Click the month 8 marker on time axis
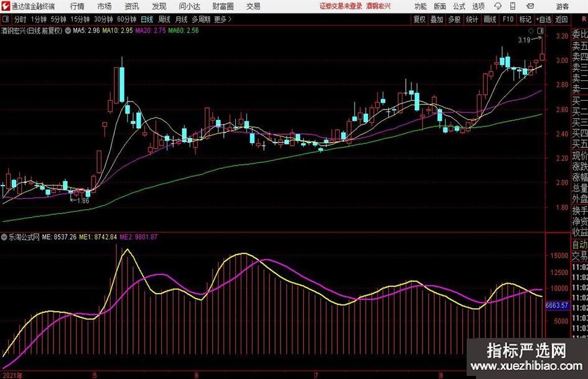Viewport: 588px width, 379px height. point(441,375)
